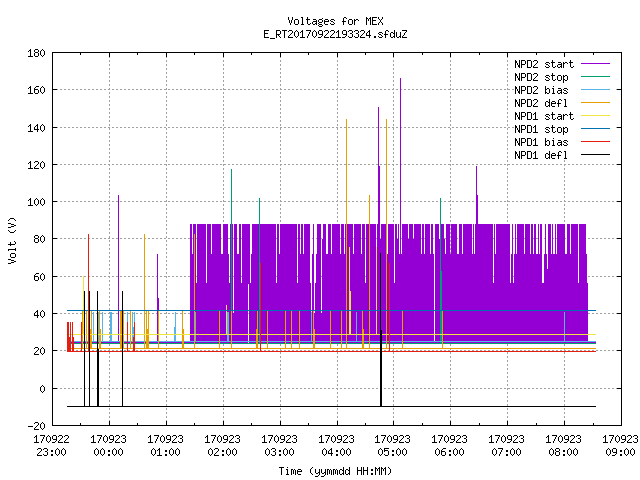Viewport: 640px width, 480px height.
Task: Click the 60 y-axis tick label
Action: tap(39, 277)
